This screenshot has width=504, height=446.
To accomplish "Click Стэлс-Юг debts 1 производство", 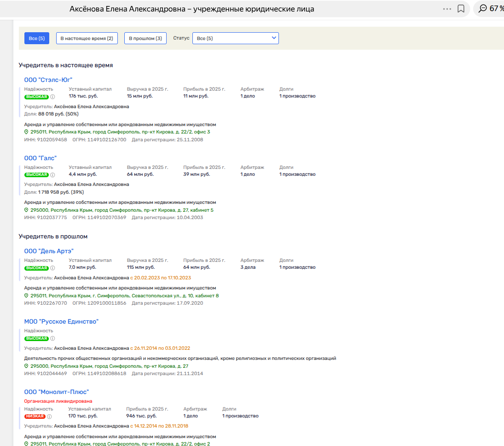I will click(x=297, y=96).
